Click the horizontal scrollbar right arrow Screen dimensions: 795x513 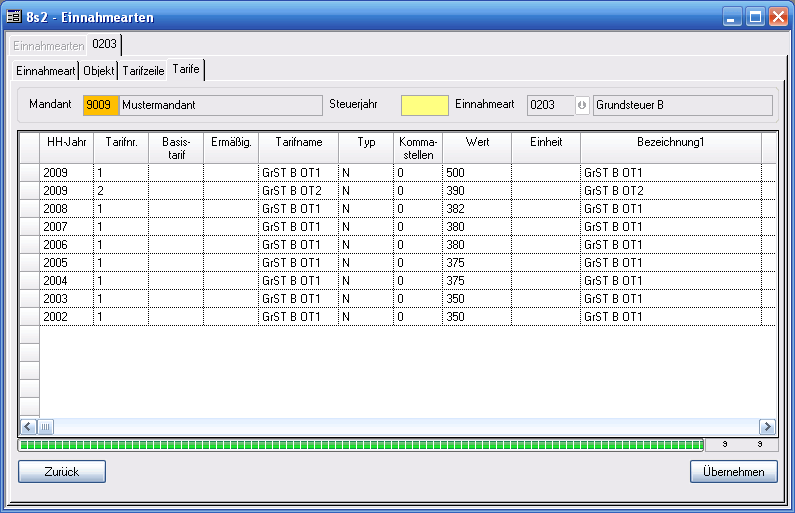coord(767,426)
